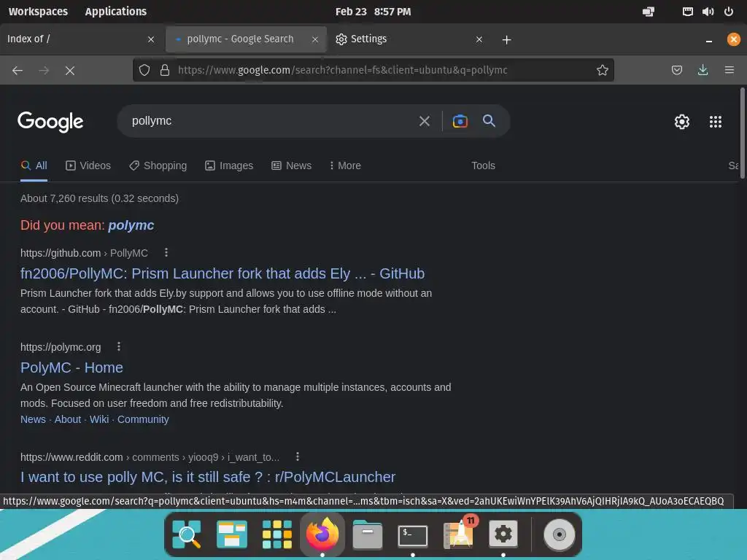This screenshot has width=747, height=560.
Task: Show applications grid dock icon
Action: (x=276, y=534)
